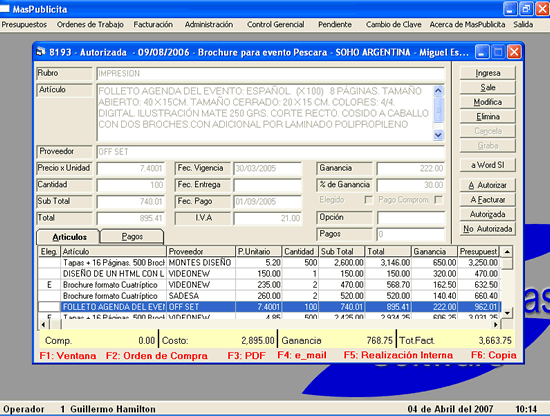
Task: Click the inner window title bar icon
Action: point(41,52)
